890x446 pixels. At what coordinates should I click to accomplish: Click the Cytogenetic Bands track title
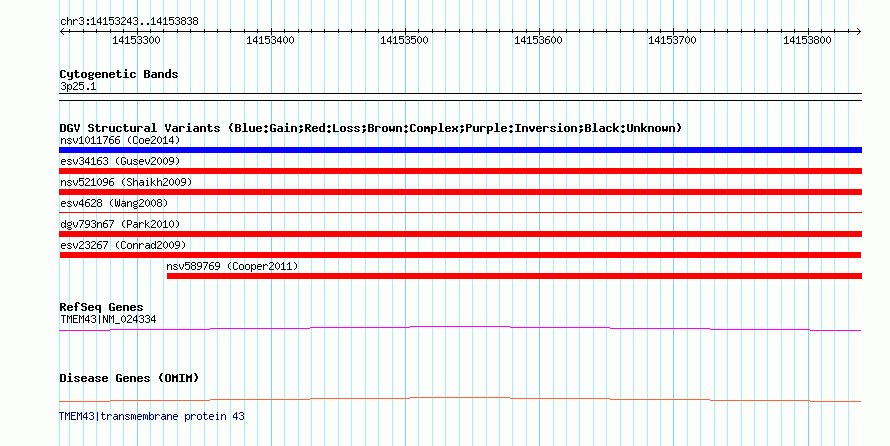119,74
